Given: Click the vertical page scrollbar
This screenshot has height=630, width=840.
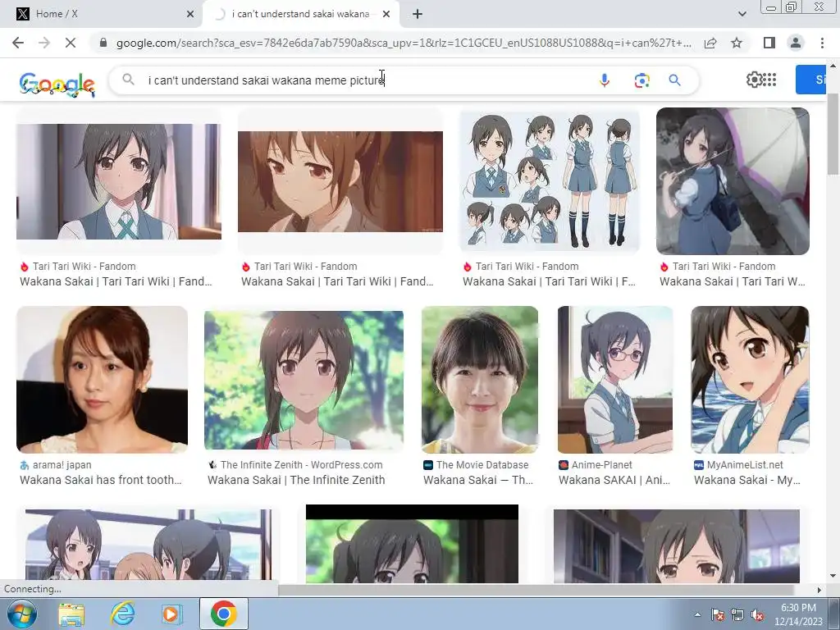Looking at the screenshot, I should click(x=833, y=134).
